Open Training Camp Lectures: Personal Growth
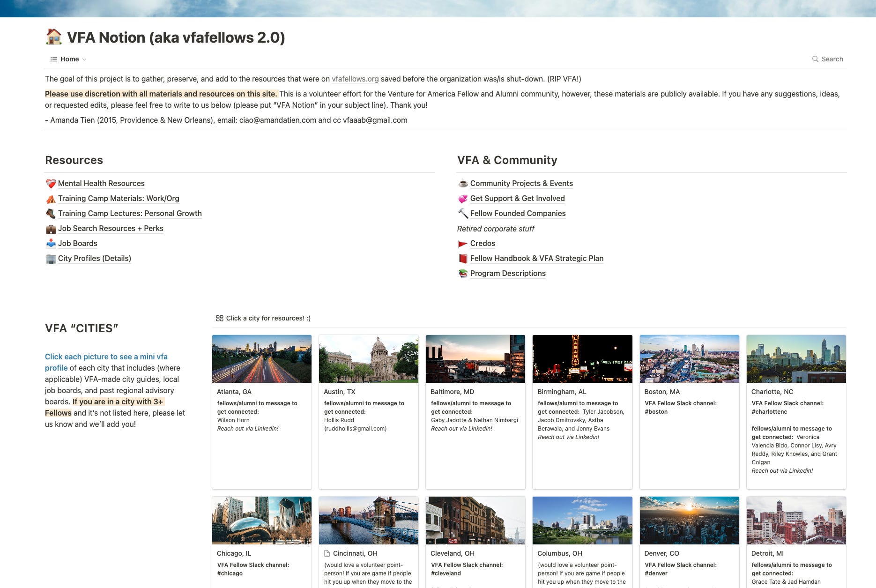Viewport: 876px width, 588px height. pos(130,213)
